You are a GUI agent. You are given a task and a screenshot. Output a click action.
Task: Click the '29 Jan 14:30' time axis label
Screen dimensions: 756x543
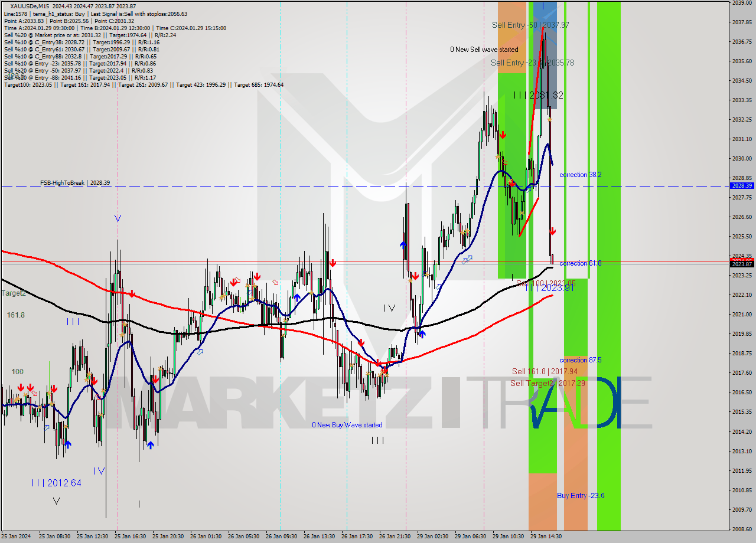[x=546, y=537]
